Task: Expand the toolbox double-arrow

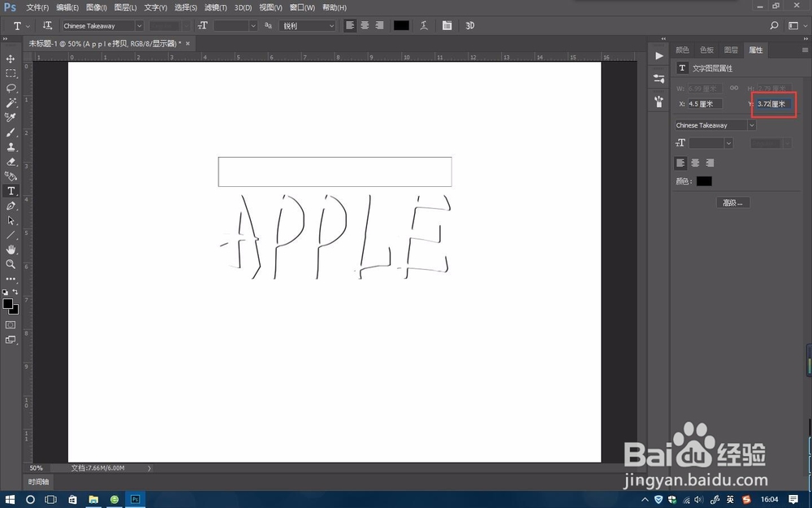Action: (5, 39)
